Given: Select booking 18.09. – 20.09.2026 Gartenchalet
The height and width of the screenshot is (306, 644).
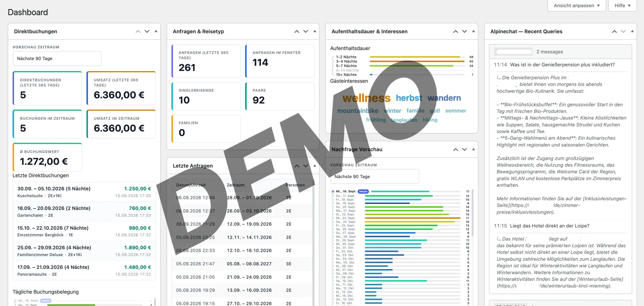Looking at the screenshot, I should [x=84, y=212].
